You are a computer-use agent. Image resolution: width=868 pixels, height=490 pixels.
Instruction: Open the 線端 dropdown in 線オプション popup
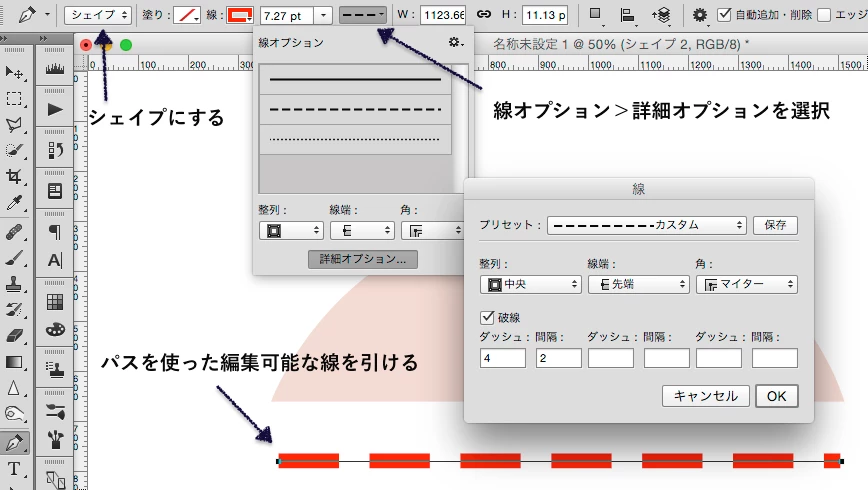tap(362, 230)
